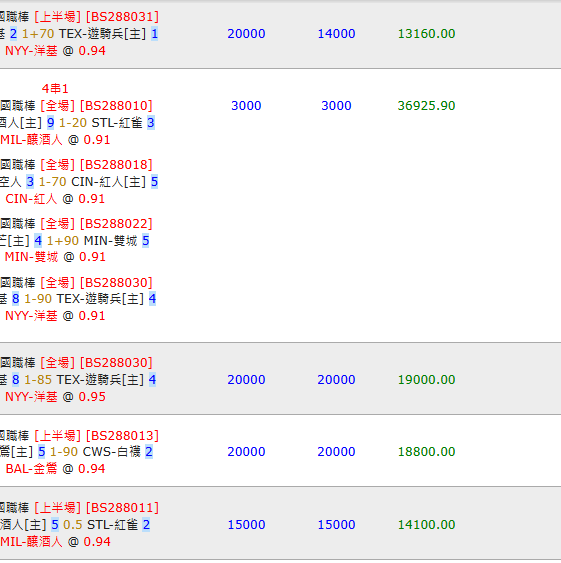Click NYY-洋基 @ 0.95 bet selection

55,397
